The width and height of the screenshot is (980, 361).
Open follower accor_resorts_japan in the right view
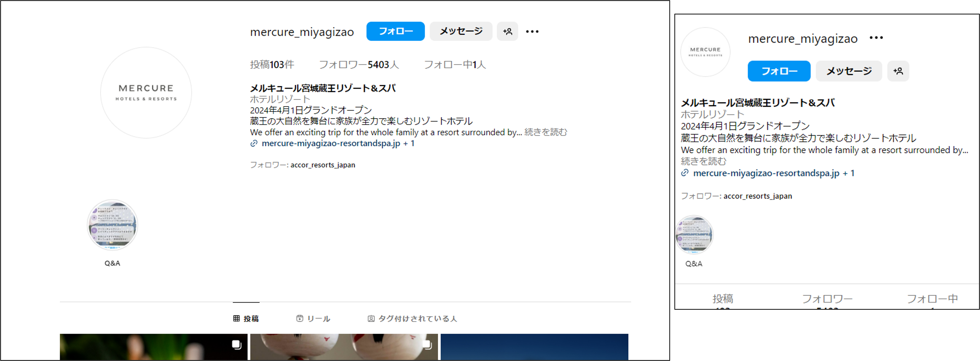757,196
